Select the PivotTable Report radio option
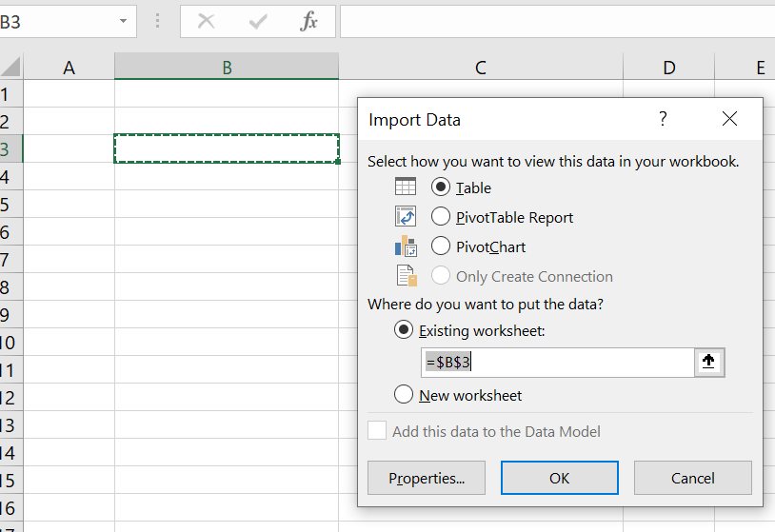Viewport: 775px width, 532px height. [x=441, y=216]
